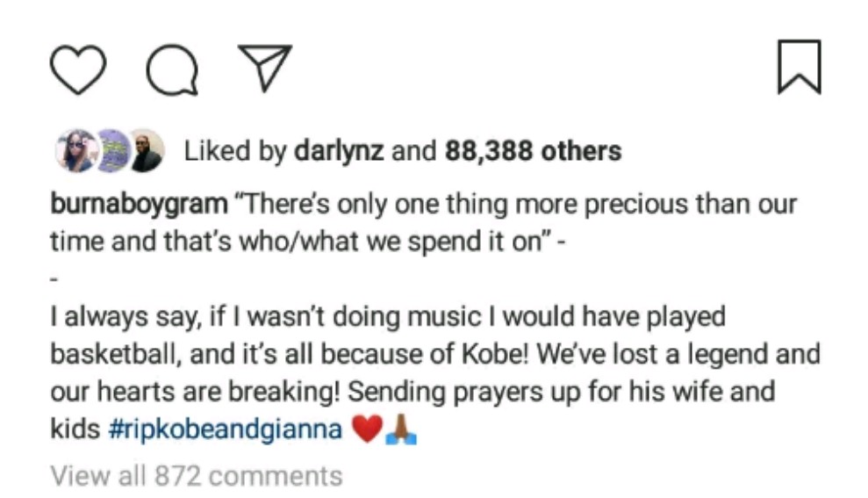
Task: Select the middle liker profile avatar
Action: click(111, 151)
